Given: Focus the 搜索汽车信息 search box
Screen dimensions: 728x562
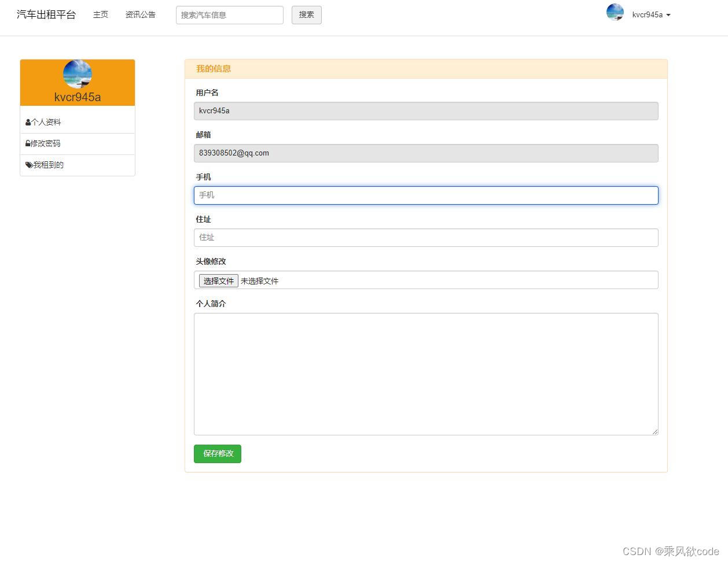Looking at the screenshot, I should click(x=230, y=15).
